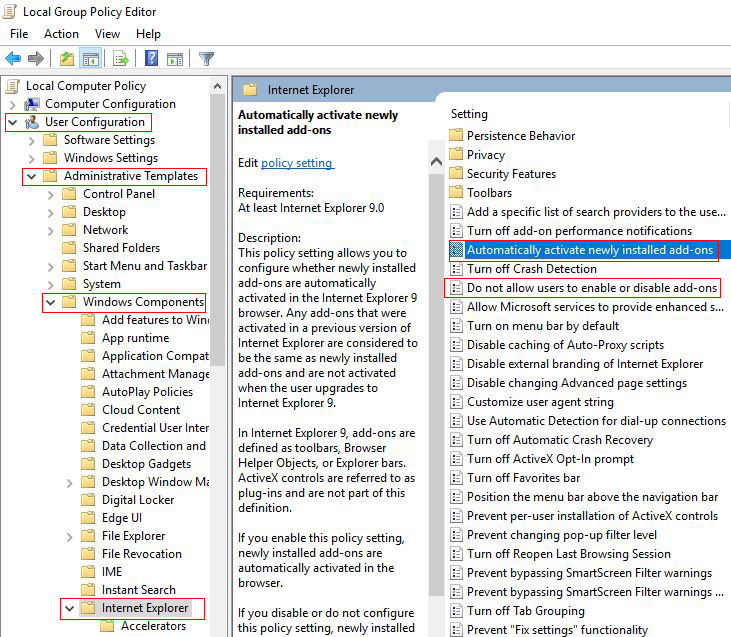Expand the File Explorer node

point(70,537)
